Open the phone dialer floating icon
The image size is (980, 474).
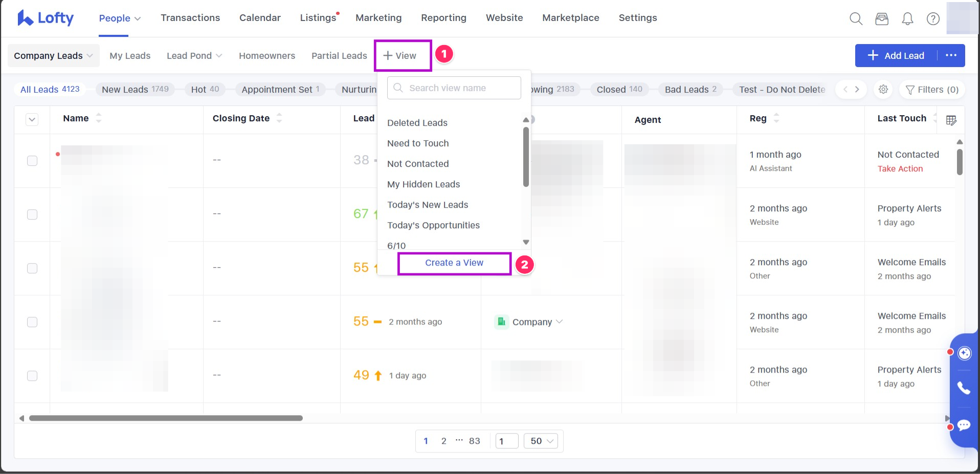(x=964, y=389)
